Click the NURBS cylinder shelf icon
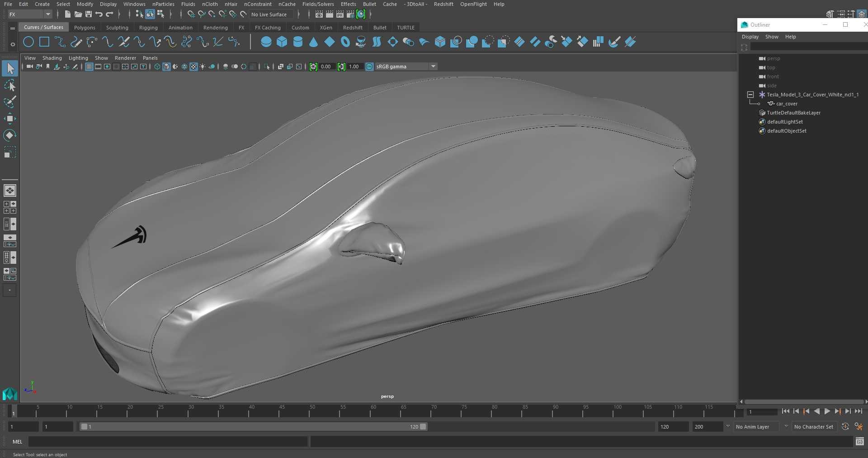The width and height of the screenshot is (868, 458). pos(298,42)
